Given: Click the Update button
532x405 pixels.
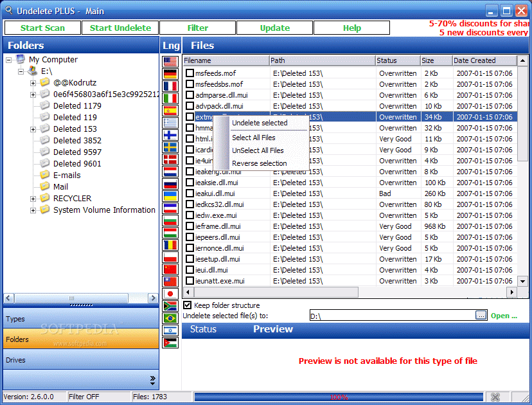Looking at the screenshot, I should (274, 28).
